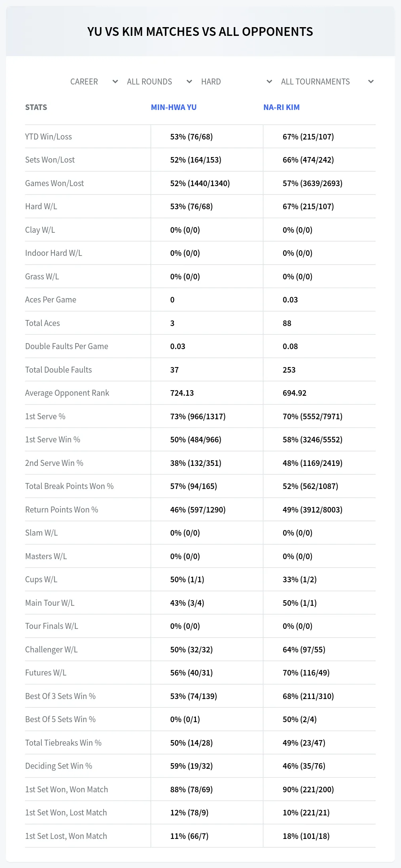Click the chevron arrow beside ALL ROUNDS
401x868 pixels.
coord(189,82)
